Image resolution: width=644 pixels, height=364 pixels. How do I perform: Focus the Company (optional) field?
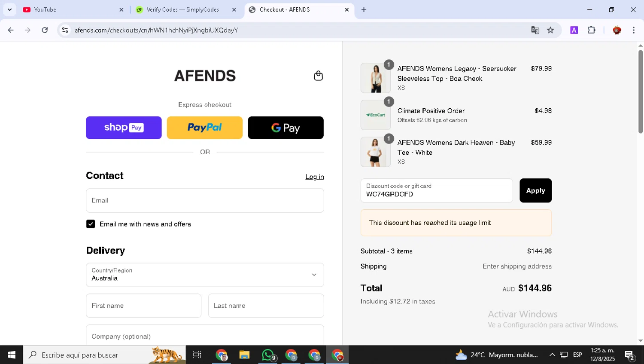[x=205, y=335]
